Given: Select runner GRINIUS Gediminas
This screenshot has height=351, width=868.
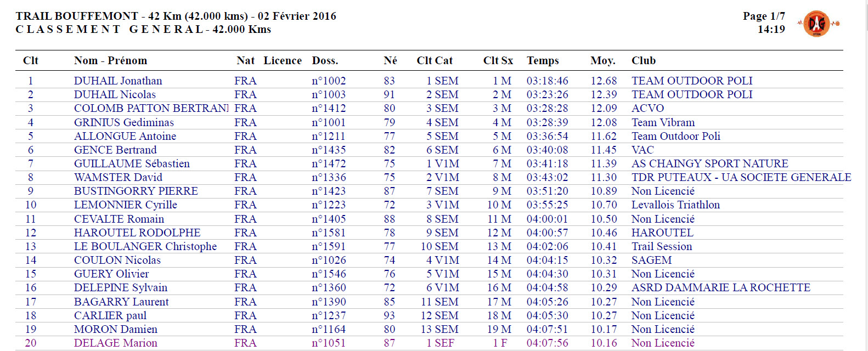Looking at the screenshot, I should 124,122.
